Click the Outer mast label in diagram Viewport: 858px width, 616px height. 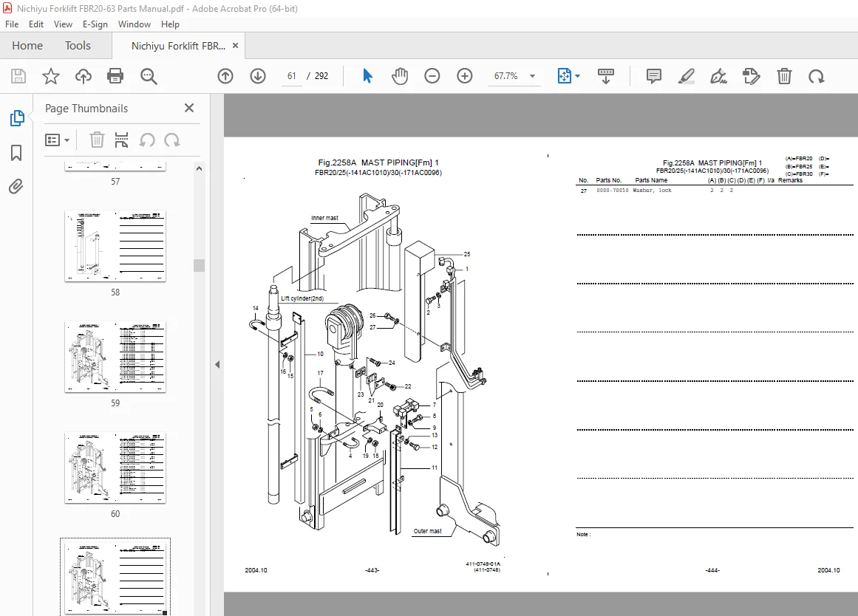427,531
